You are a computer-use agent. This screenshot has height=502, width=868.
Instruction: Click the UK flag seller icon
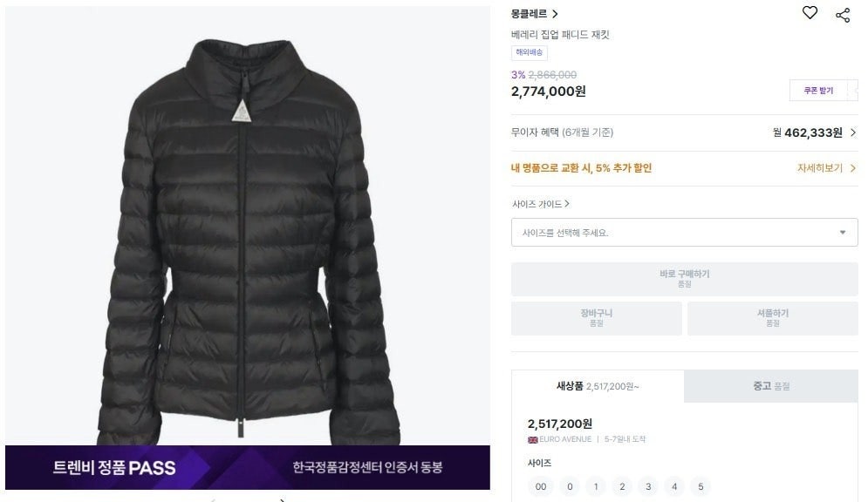[532, 439]
